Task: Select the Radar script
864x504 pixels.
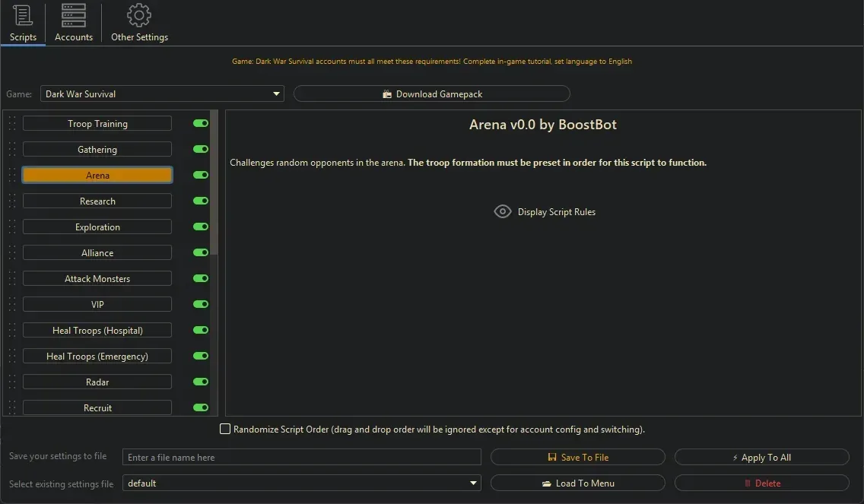Action: [x=97, y=382]
